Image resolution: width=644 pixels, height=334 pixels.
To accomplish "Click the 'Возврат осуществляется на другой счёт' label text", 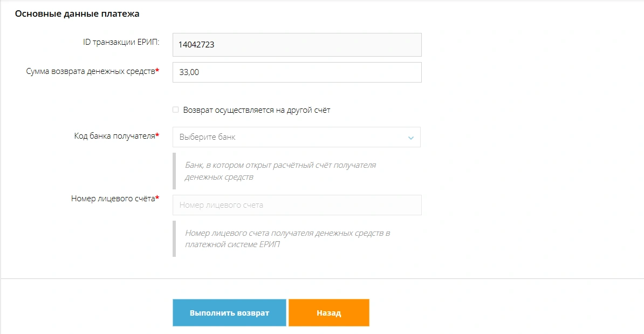I will point(256,110).
